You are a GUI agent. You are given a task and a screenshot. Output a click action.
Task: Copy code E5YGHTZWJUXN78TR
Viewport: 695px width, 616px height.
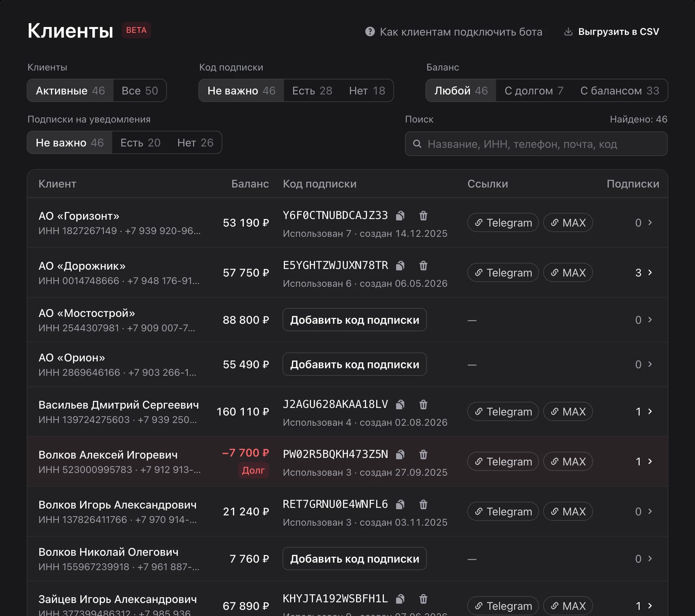coord(400,266)
